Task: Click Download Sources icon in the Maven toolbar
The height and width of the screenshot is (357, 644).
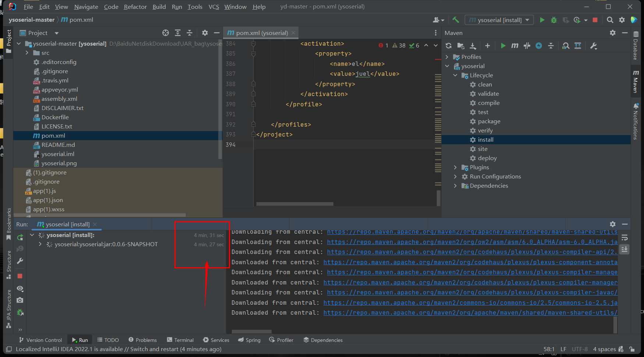Action: [x=473, y=46]
